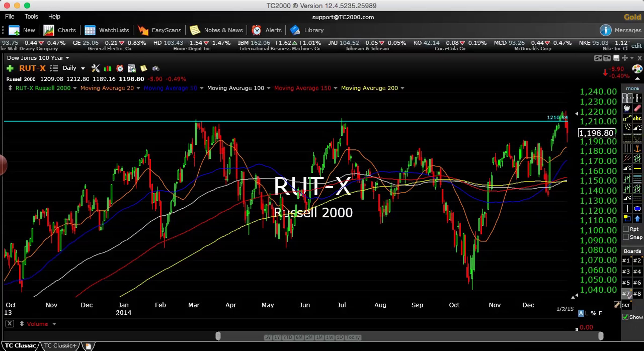Select the orange anchor tool
This screenshot has width=644, height=351.
point(637,148)
